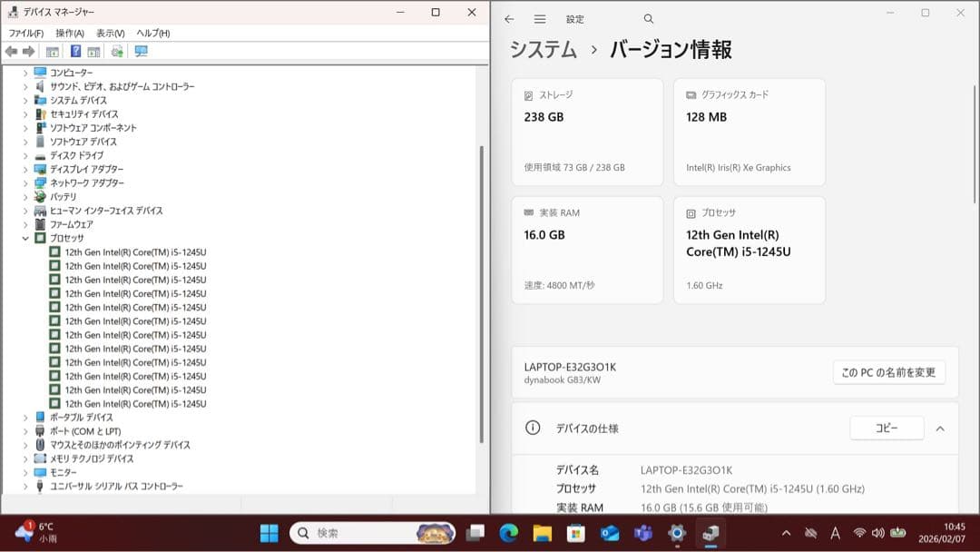The width and height of the screenshot is (980, 552).
Task: Expand the ディスク ドライブ device category
Action: coord(26,155)
